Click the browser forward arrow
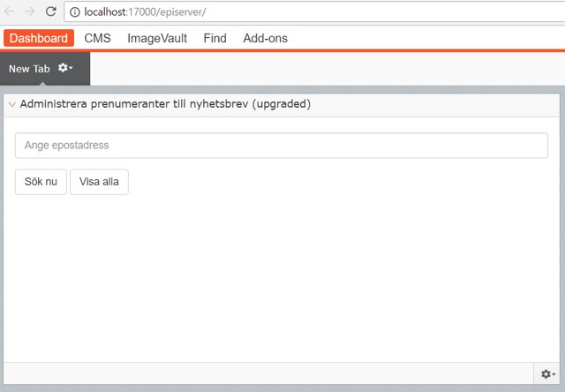 [30, 11]
